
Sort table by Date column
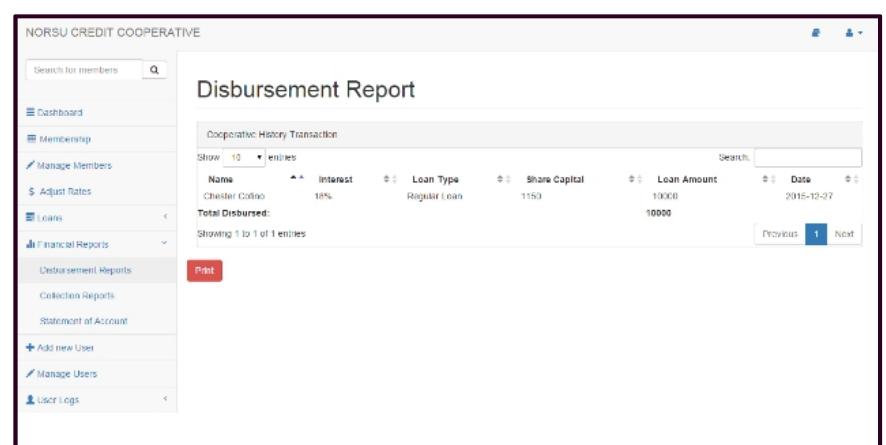[820, 179]
